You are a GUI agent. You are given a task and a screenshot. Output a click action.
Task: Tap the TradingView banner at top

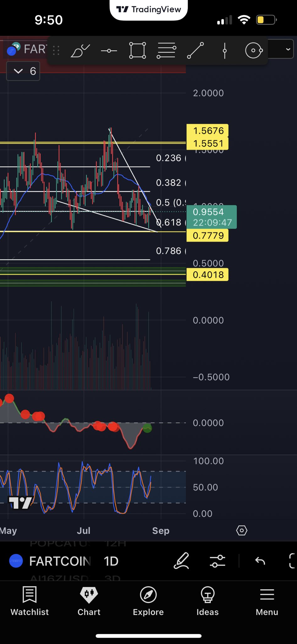[x=148, y=9]
